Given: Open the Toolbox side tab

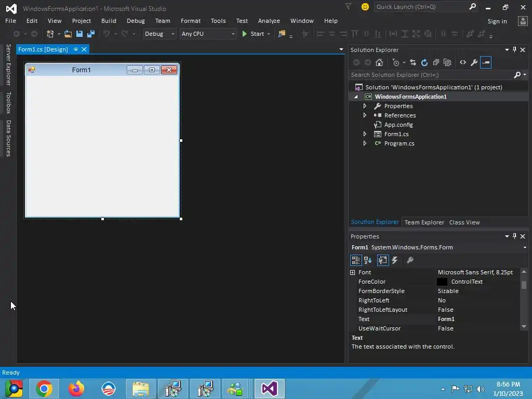Looking at the screenshot, I should 8,103.
